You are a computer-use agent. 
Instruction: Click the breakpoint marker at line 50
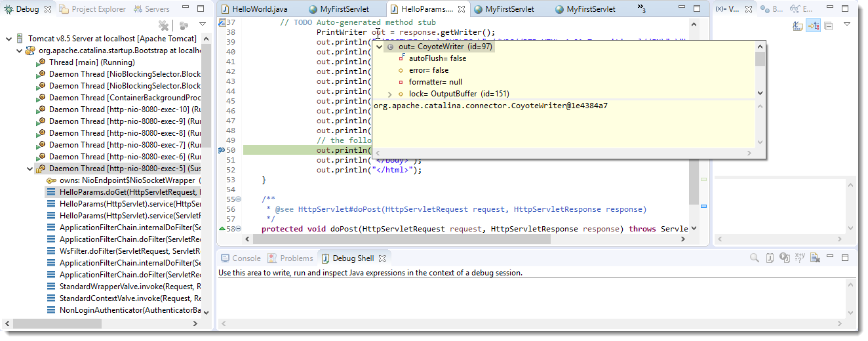222,150
